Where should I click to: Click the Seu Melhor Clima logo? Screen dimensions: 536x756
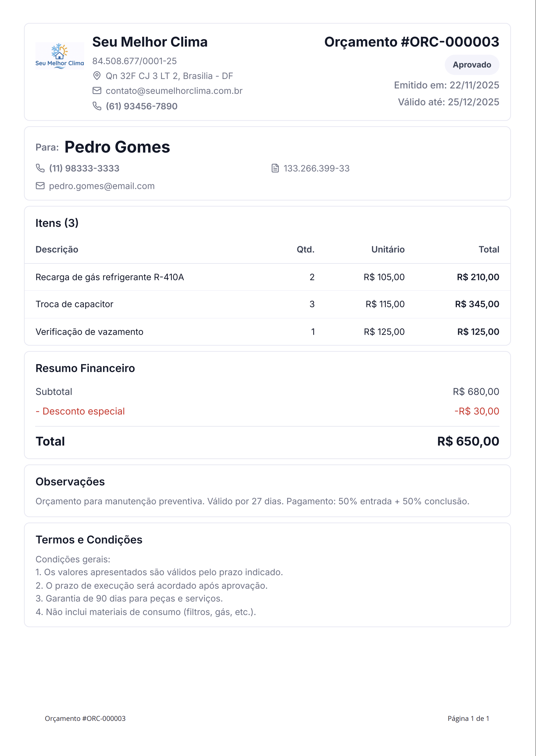pyautogui.click(x=59, y=56)
